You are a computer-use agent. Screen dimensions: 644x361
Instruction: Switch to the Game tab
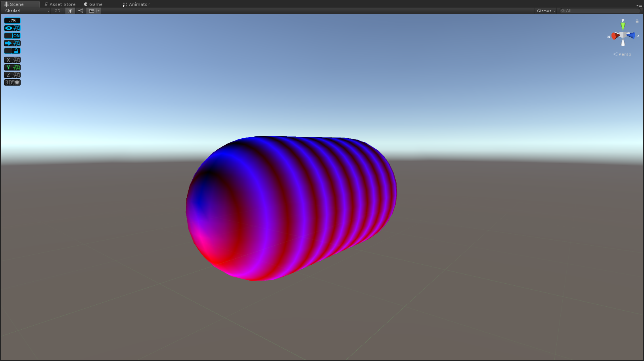pyautogui.click(x=94, y=4)
